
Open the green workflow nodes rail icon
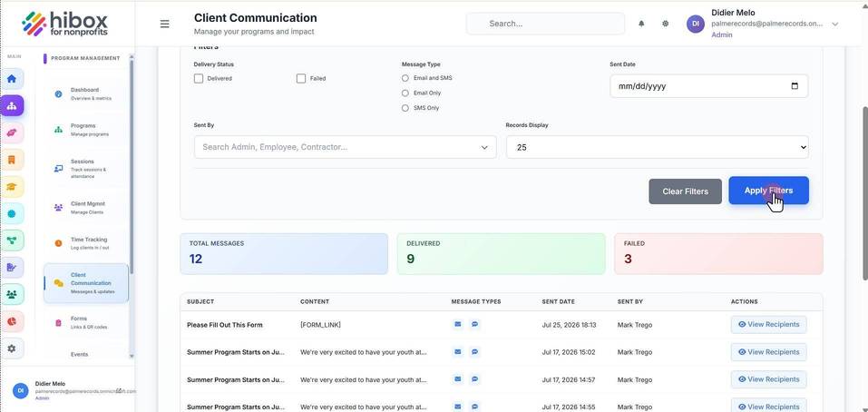[x=12, y=240]
